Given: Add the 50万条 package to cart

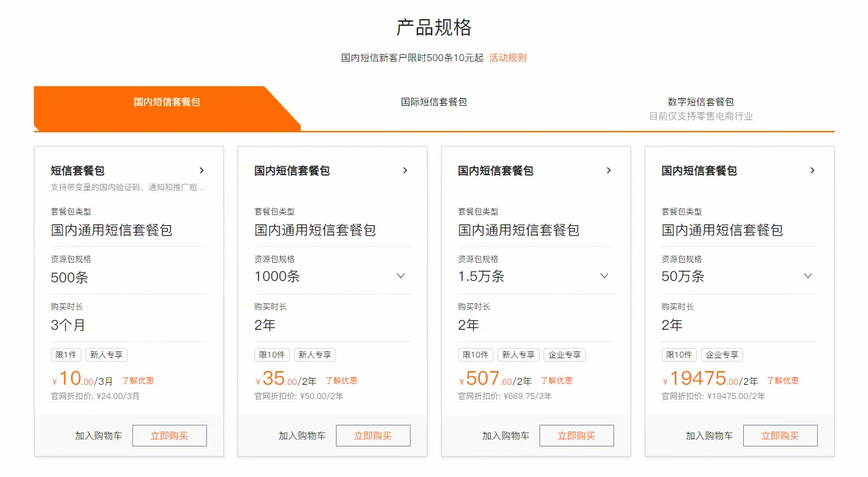Looking at the screenshot, I should [x=709, y=436].
